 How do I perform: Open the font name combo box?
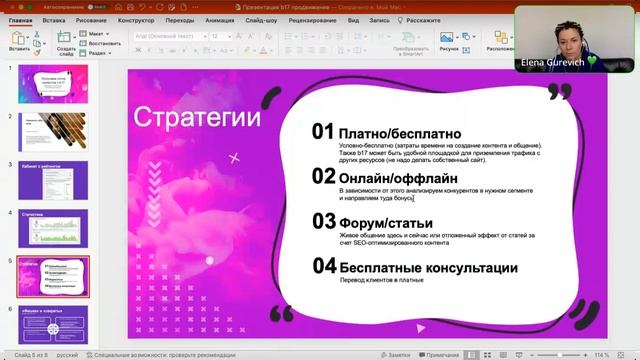(171, 36)
